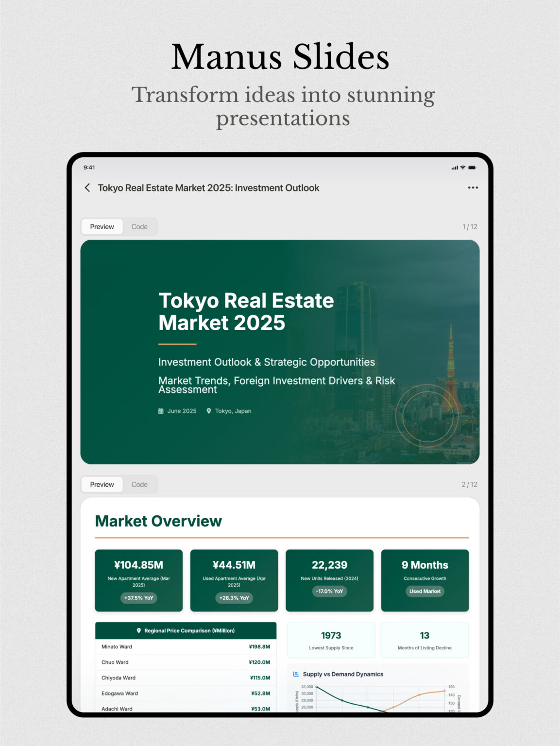Tap the map pin in Regional Price Comparison header

[139, 630]
